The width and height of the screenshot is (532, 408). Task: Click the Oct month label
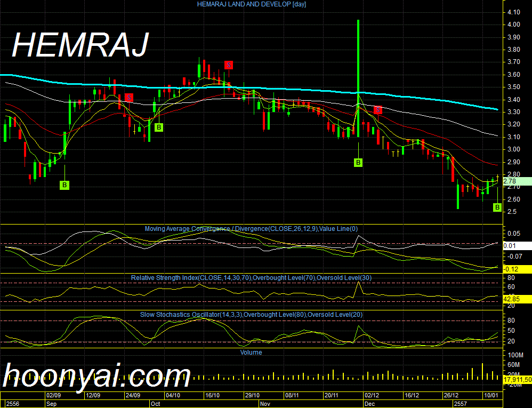point(156,404)
